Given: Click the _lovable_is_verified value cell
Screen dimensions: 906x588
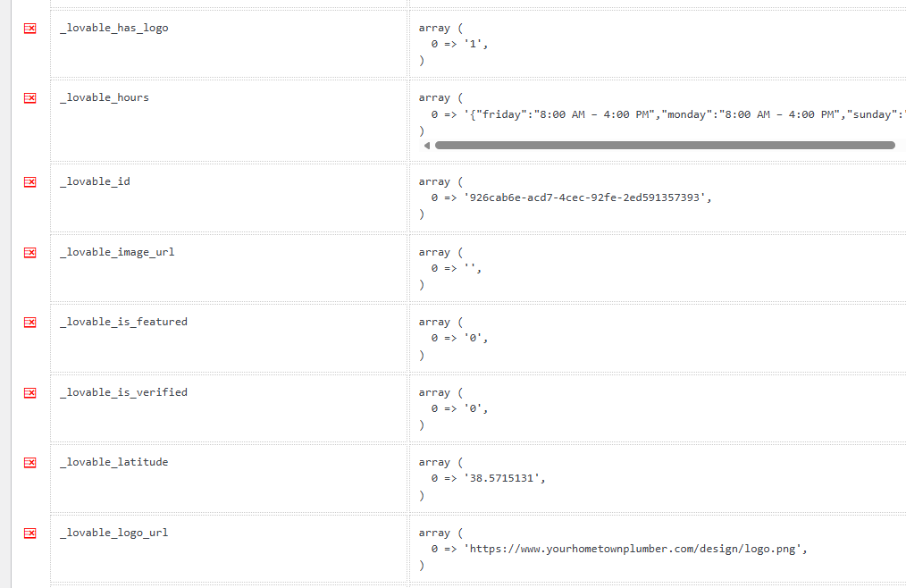Looking at the screenshot, I should coord(658,408).
